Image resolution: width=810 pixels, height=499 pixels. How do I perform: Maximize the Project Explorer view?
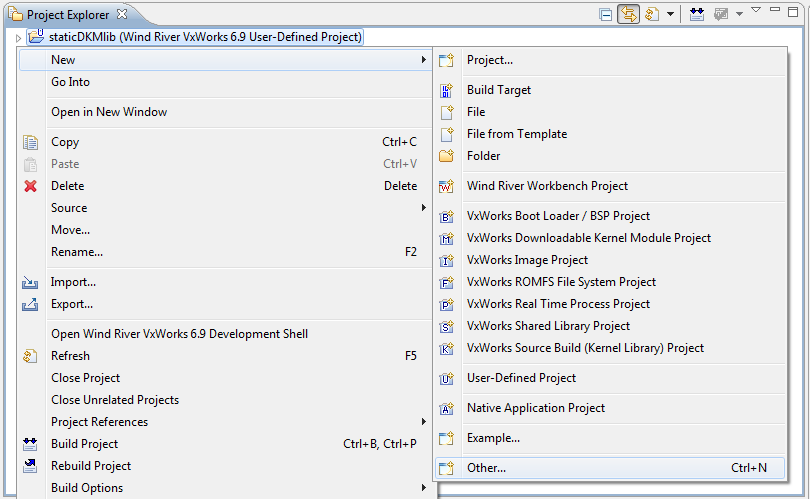(793, 11)
